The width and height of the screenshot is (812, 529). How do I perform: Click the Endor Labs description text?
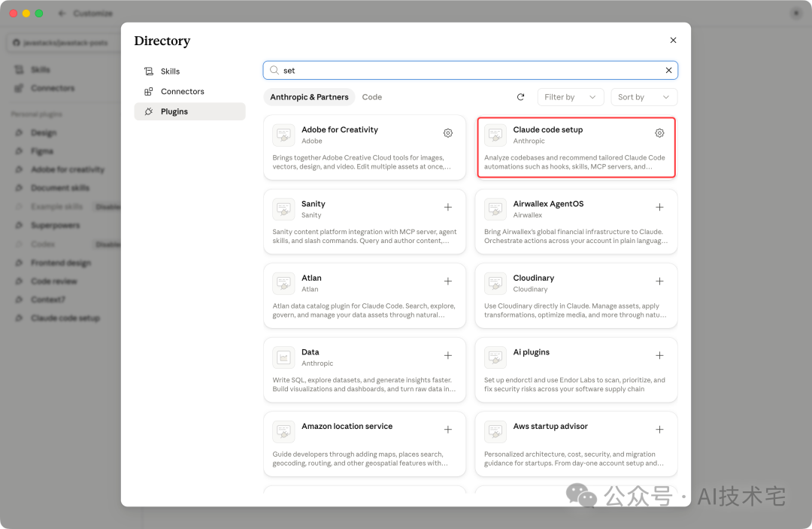pos(575,385)
